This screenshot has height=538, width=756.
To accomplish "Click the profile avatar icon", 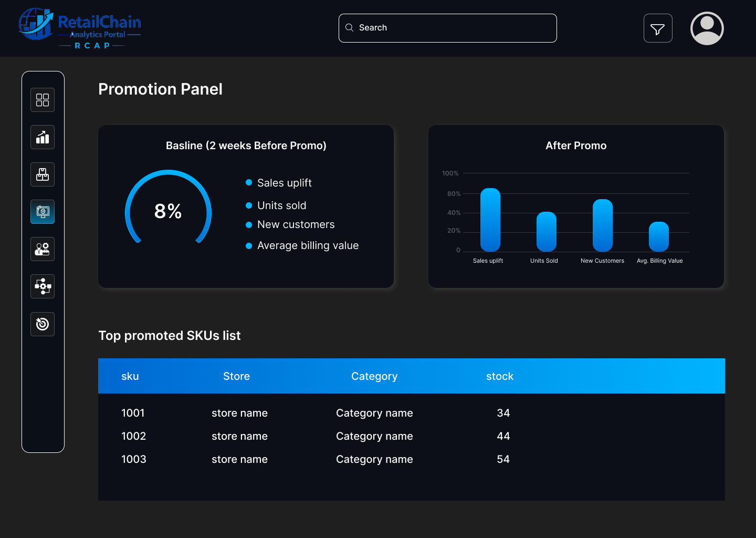I will 707,28.
